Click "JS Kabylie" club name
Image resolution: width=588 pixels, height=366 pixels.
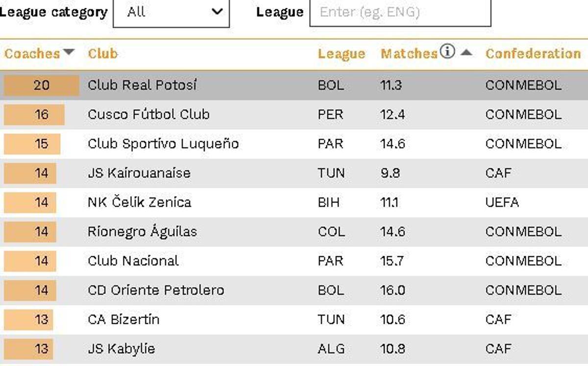121,348
